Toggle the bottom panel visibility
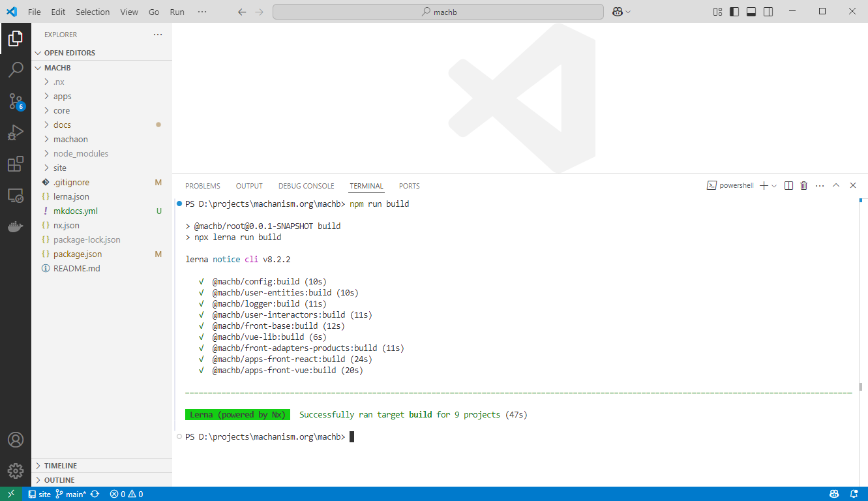The image size is (868, 501). coord(751,12)
